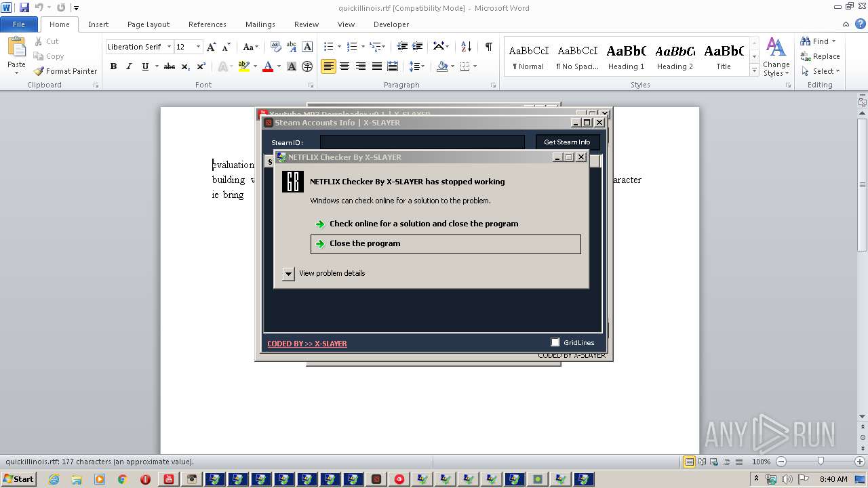Click the Paste icon in Clipboard group

[16, 49]
